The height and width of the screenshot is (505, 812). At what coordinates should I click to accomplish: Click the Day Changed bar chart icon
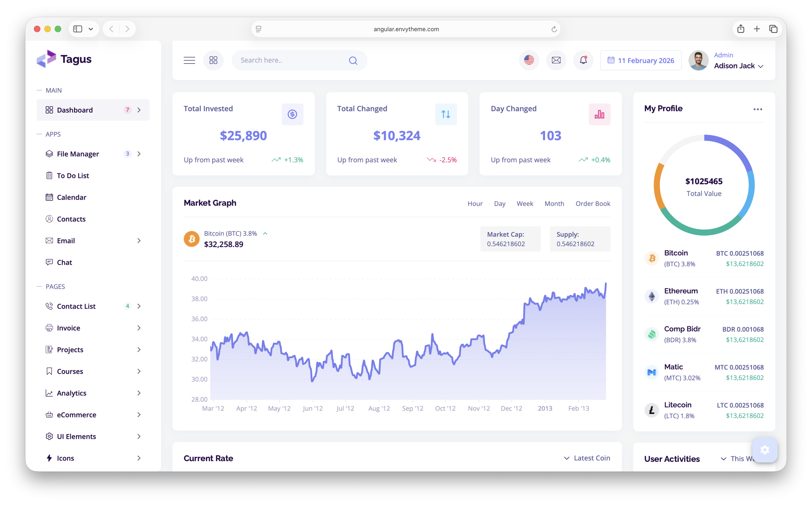pos(599,114)
